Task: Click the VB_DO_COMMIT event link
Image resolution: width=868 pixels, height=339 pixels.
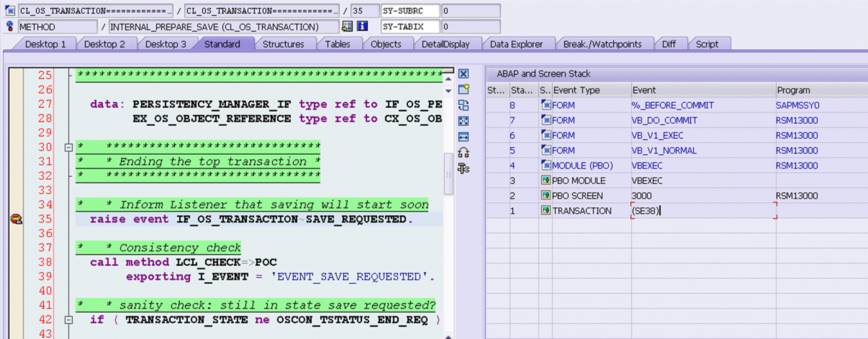Action: 664,120
